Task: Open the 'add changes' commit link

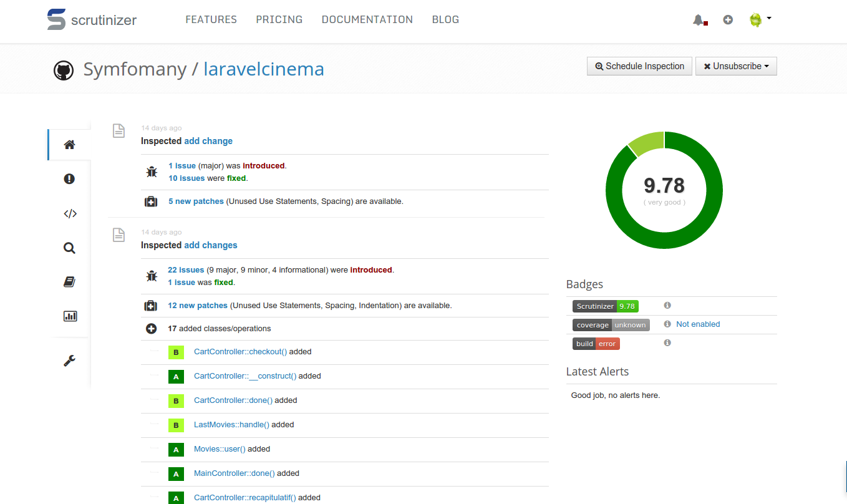Action: pos(211,245)
